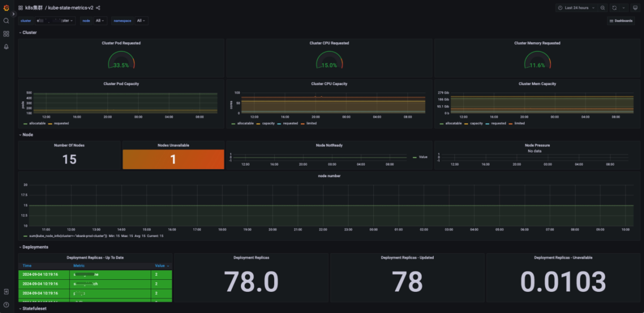The width and height of the screenshot is (644, 313).
Task: Click the Dashboards links button
Action: click(621, 21)
